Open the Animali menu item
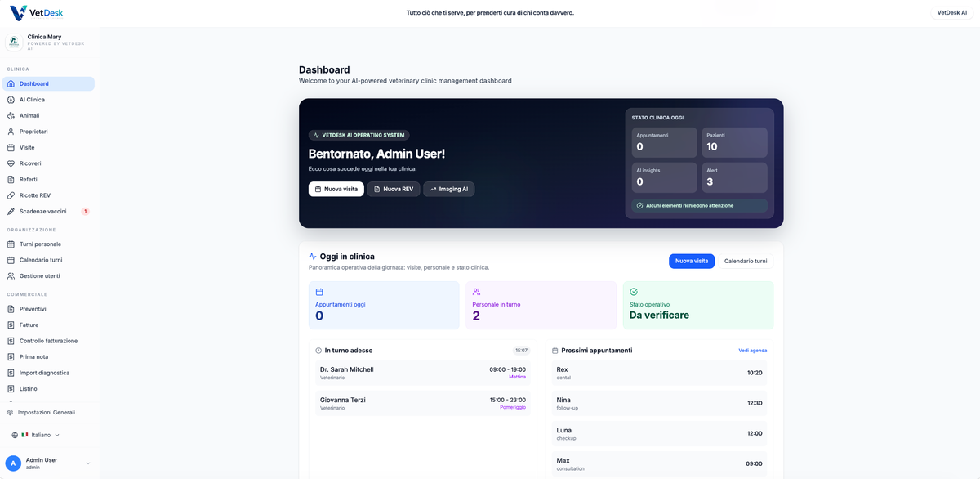Screen dimensions: 980x479 pyautogui.click(x=48, y=115)
